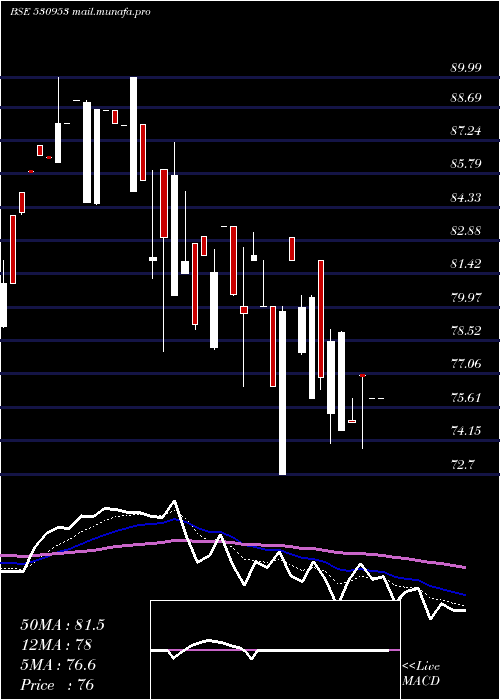Screen dimensions: 500x700
Task: Click the 79.97 price axis label
Action: pos(466,297)
